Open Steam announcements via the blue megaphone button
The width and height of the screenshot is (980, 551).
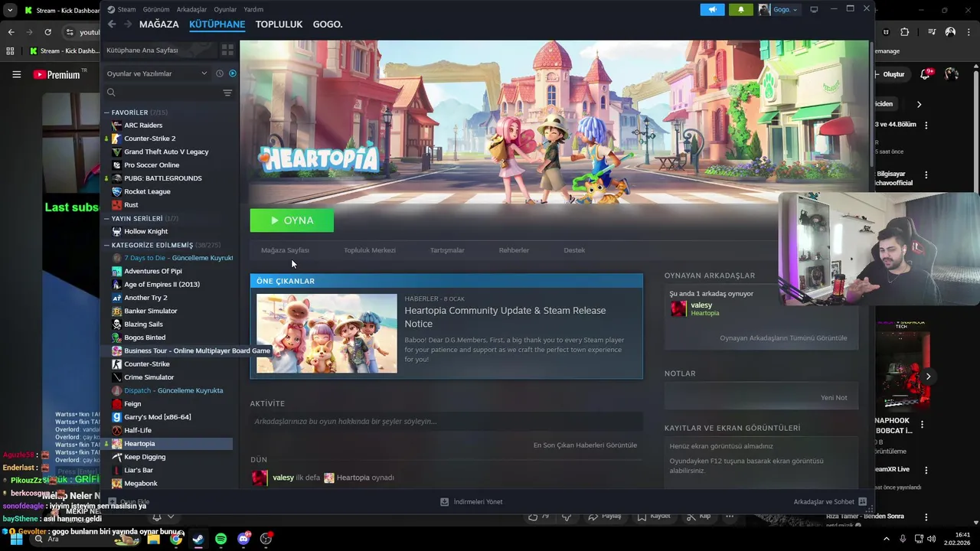click(x=712, y=10)
